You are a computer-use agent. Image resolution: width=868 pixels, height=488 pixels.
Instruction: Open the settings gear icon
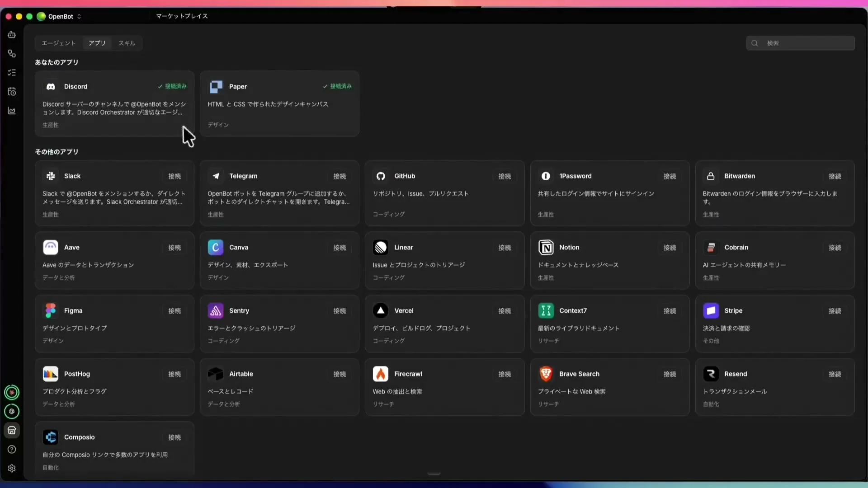pos(12,468)
